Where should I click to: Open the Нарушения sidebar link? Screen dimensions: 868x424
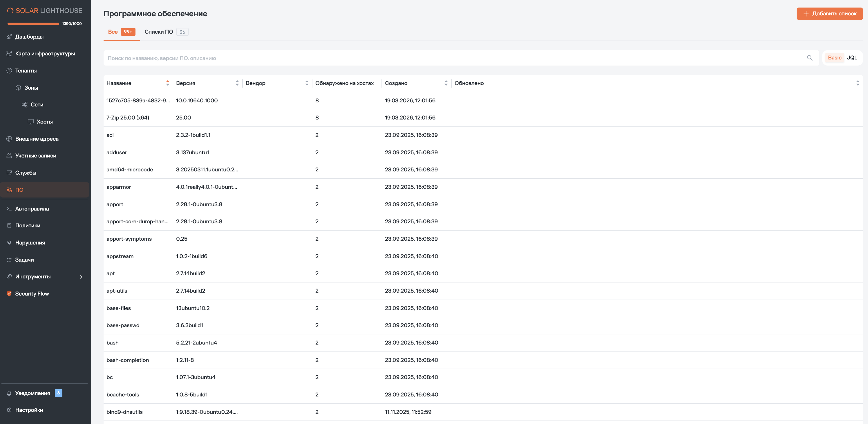pyautogui.click(x=30, y=243)
